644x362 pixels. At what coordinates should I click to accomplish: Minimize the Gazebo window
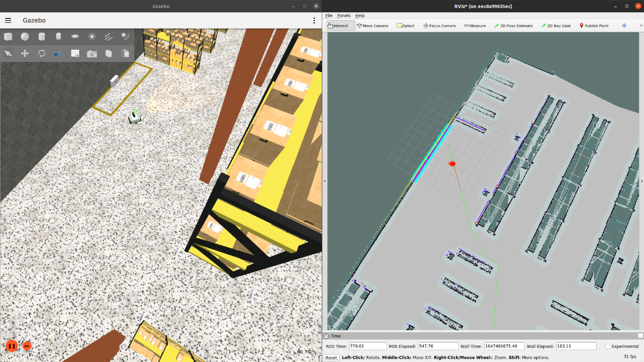293,6
